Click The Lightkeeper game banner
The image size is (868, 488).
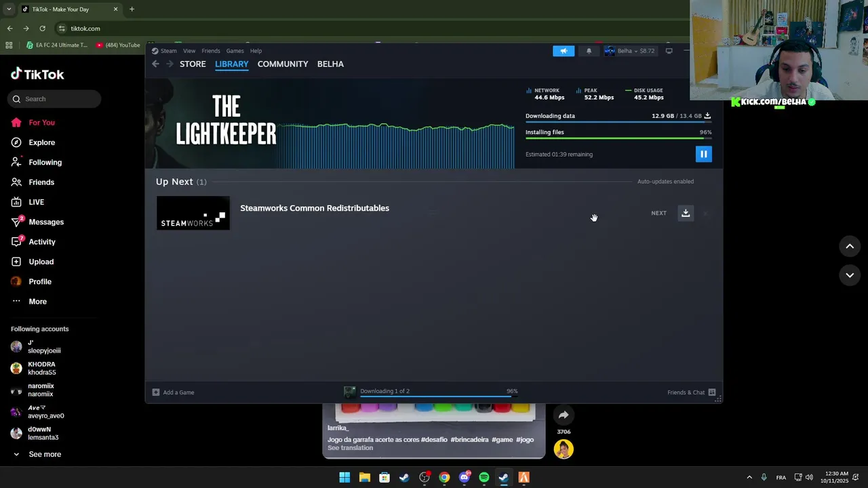click(x=226, y=122)
